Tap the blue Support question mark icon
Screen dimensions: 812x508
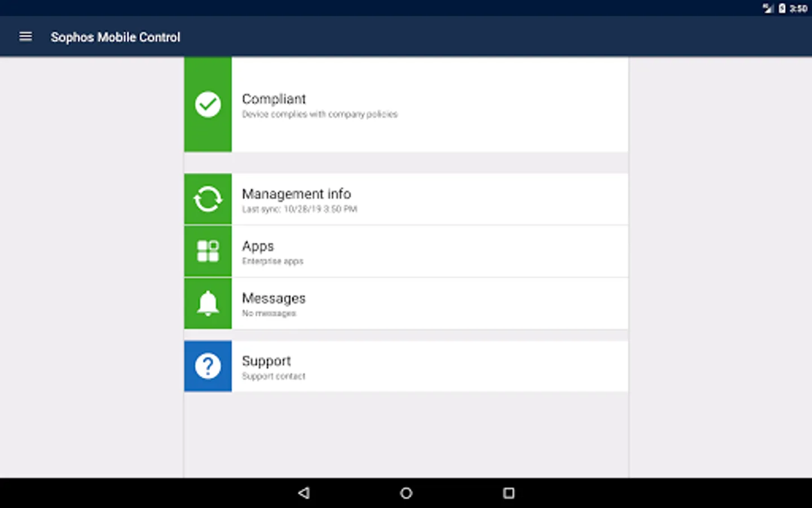(208, 366)
